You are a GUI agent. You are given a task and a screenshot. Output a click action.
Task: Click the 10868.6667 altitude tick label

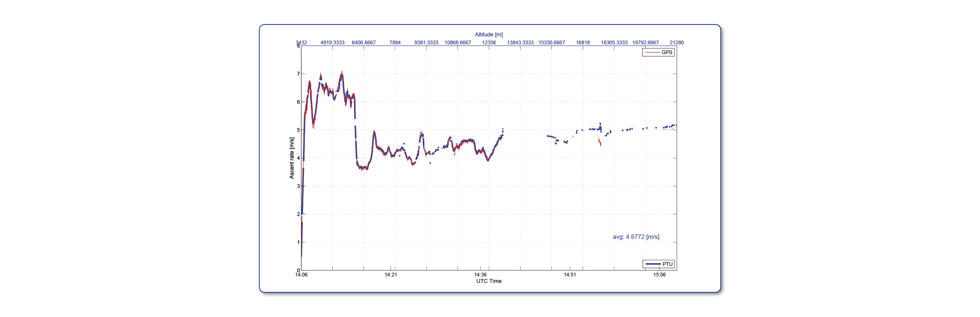[458, 43]
